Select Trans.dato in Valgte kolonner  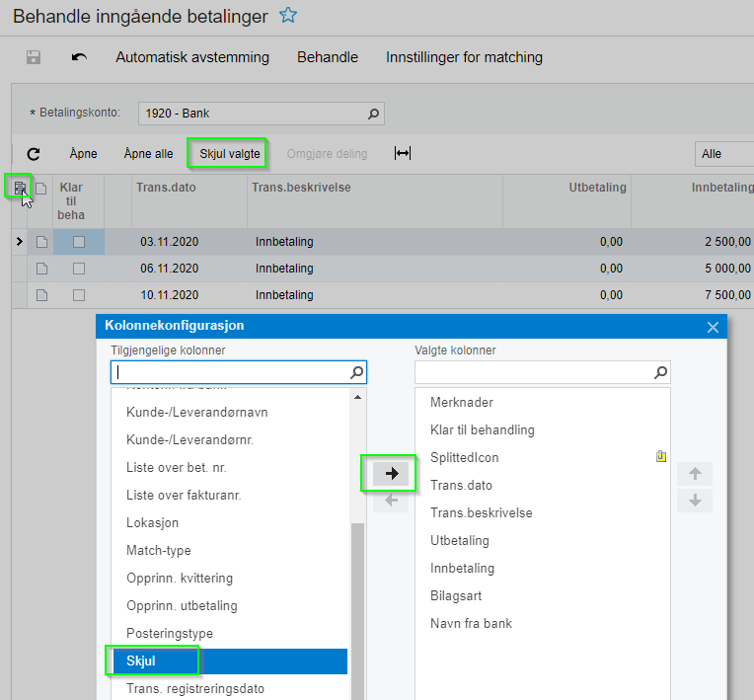461,485
